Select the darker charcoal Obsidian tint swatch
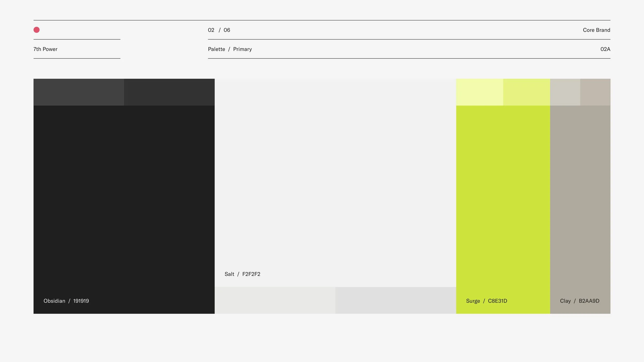644x362 pixels. pyautogui.click(x=169, y=92)
